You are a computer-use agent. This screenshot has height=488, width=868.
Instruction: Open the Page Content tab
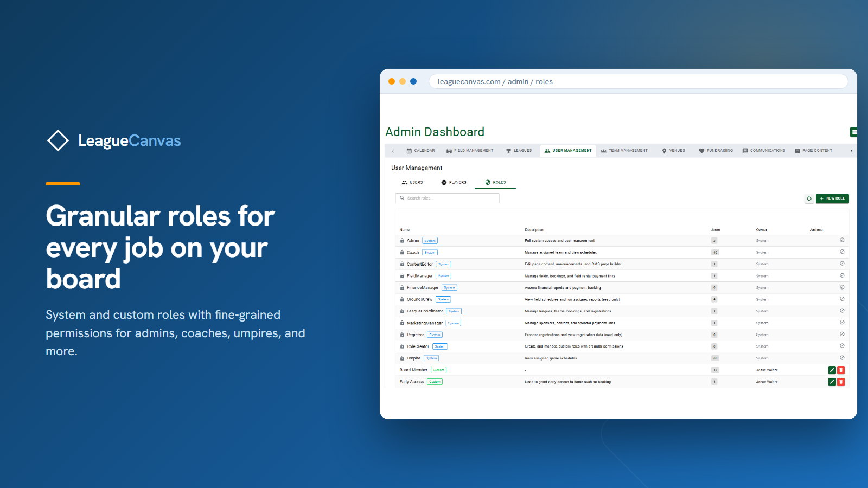coord(814,151)
